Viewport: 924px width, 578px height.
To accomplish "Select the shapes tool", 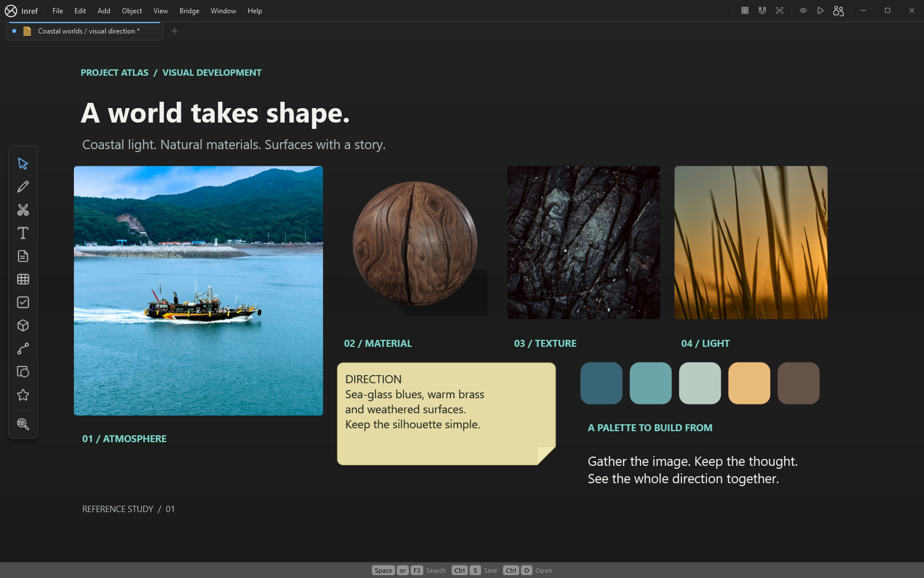I will coord(23,372).
